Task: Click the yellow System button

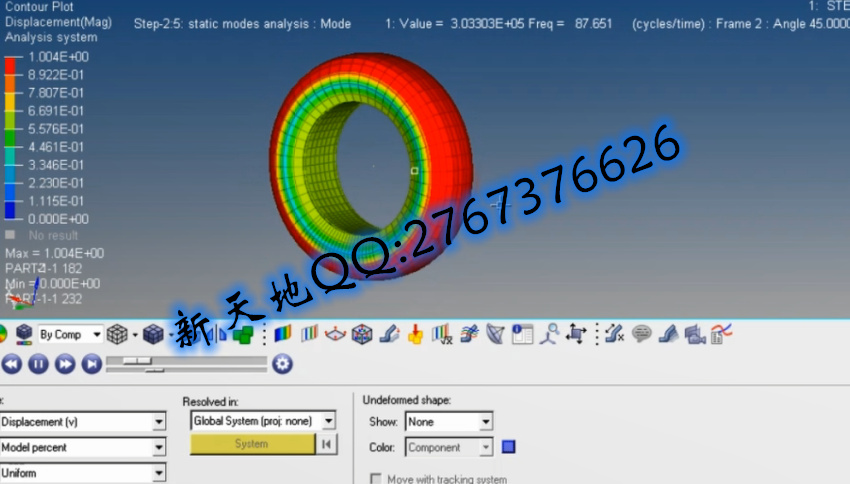Action: 252,444
